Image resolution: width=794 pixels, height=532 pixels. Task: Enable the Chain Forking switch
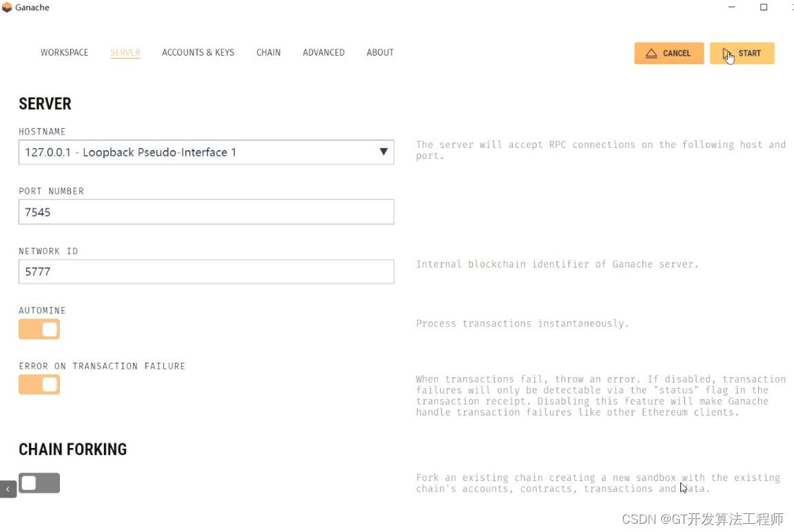point(39,483)
